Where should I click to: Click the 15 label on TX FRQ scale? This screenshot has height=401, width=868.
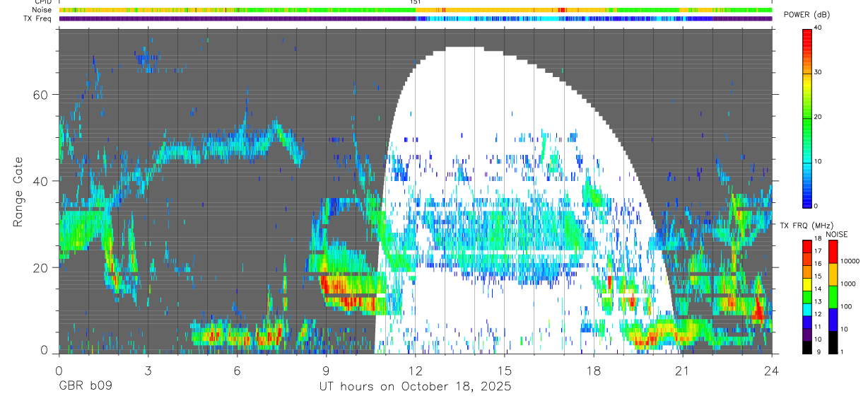tap(818, 276)
